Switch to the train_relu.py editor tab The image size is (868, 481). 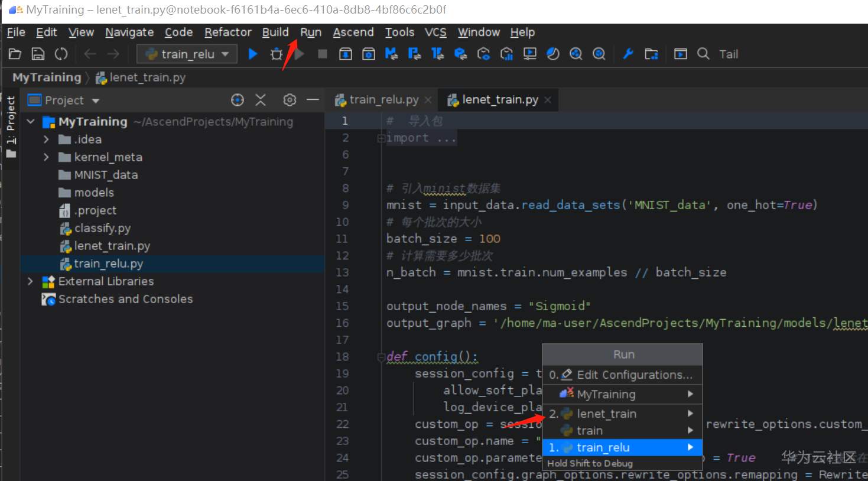pos(383,100)
